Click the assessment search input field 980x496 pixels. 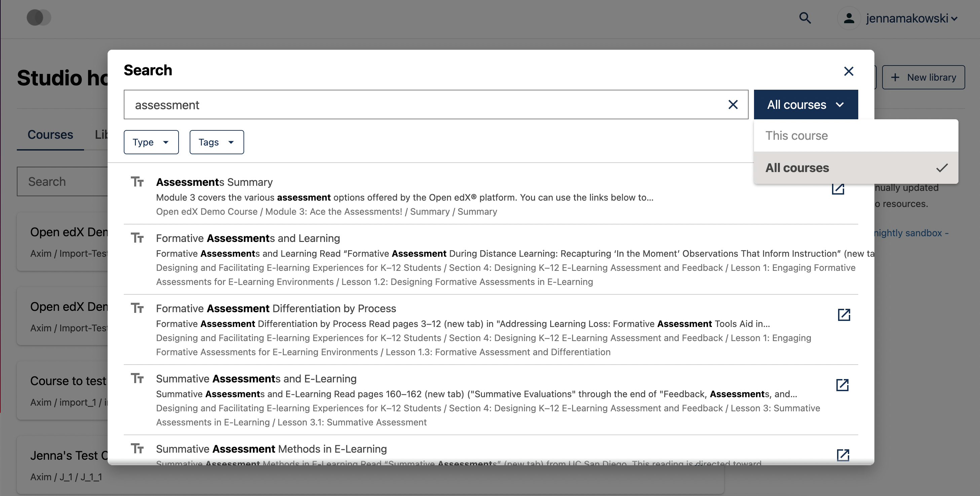[x=418, y=105]
